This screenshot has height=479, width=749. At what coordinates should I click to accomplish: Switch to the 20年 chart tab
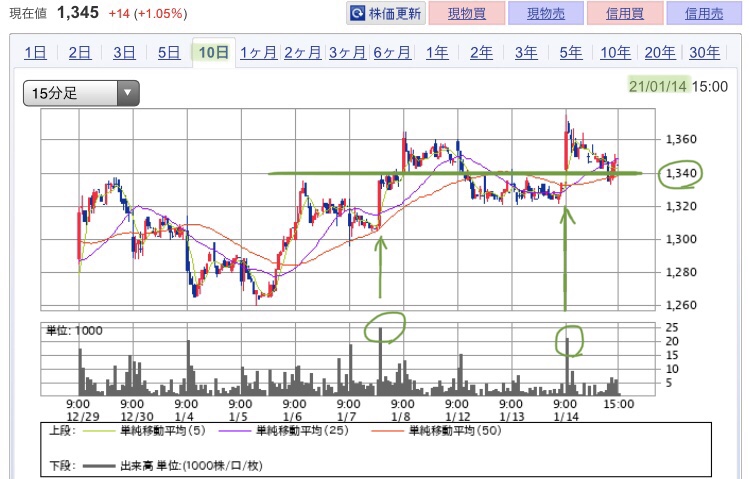coord(660,52)
